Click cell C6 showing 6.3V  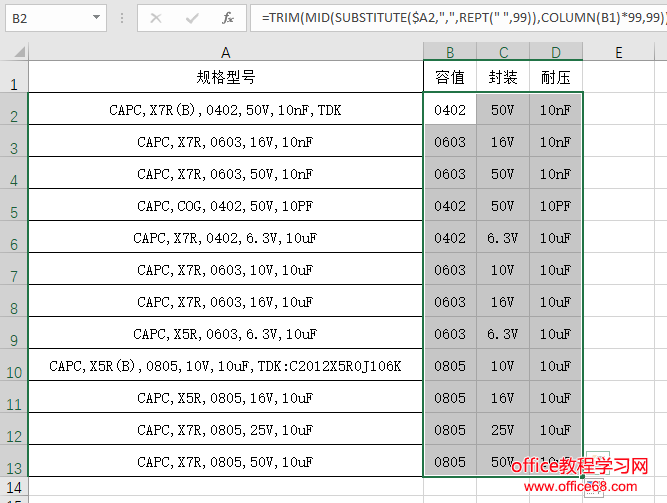pos(503,238)
